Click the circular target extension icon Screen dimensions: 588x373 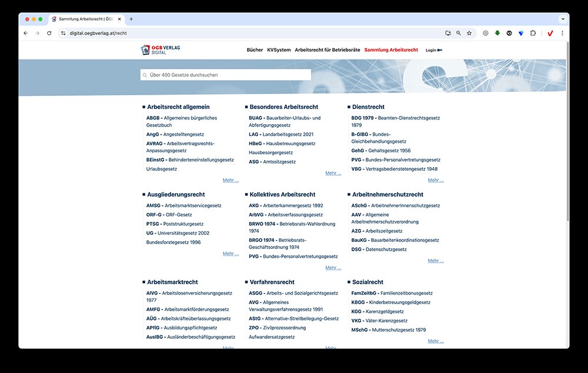coord(485,34)
